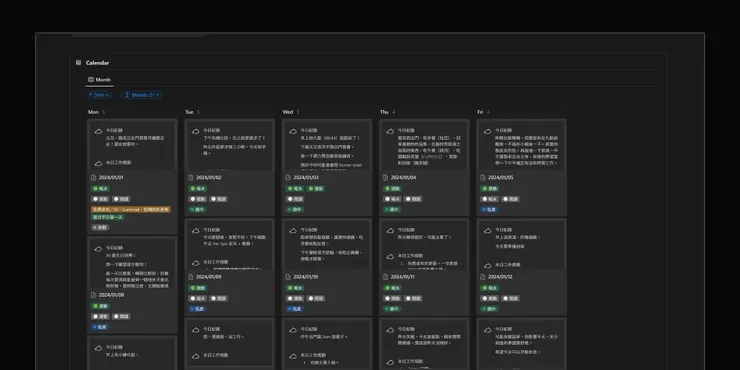
Task: Click the Calendar title
Action: coord(98,63)
